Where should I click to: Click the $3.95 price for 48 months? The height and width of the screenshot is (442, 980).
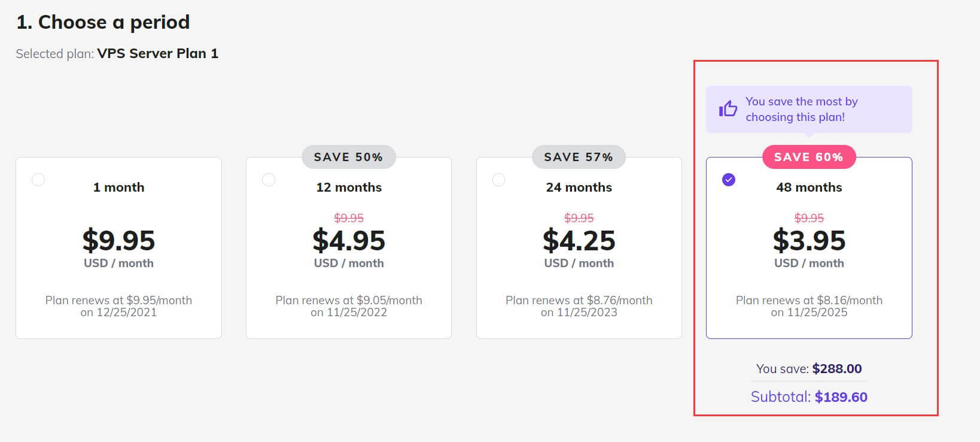pos(809,241)
